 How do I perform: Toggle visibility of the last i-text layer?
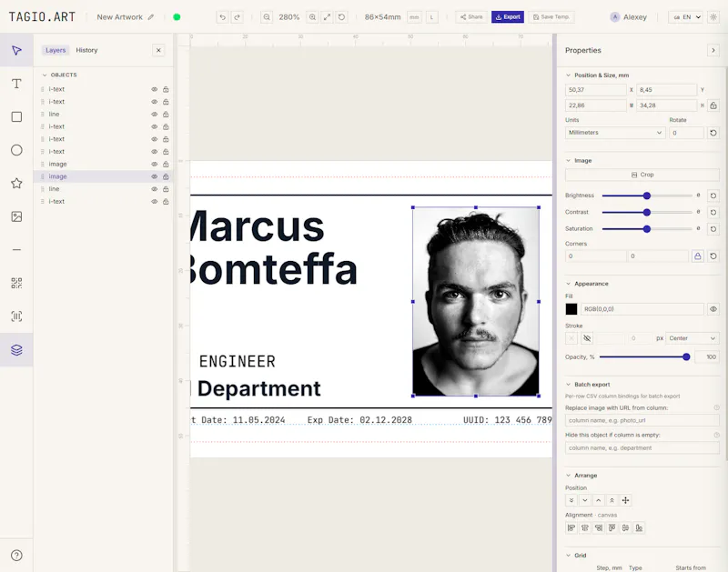click(154, 201)
